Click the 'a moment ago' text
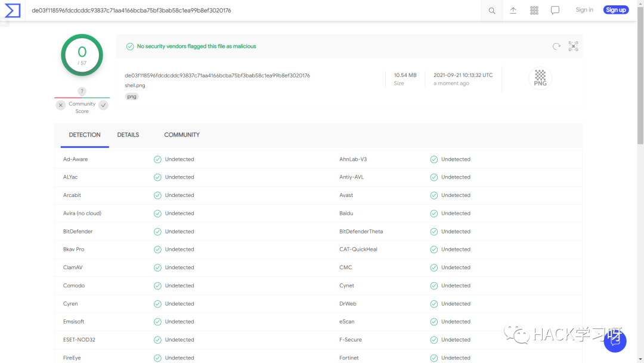This screenshot has height=363, width=644. pos(451,84)
